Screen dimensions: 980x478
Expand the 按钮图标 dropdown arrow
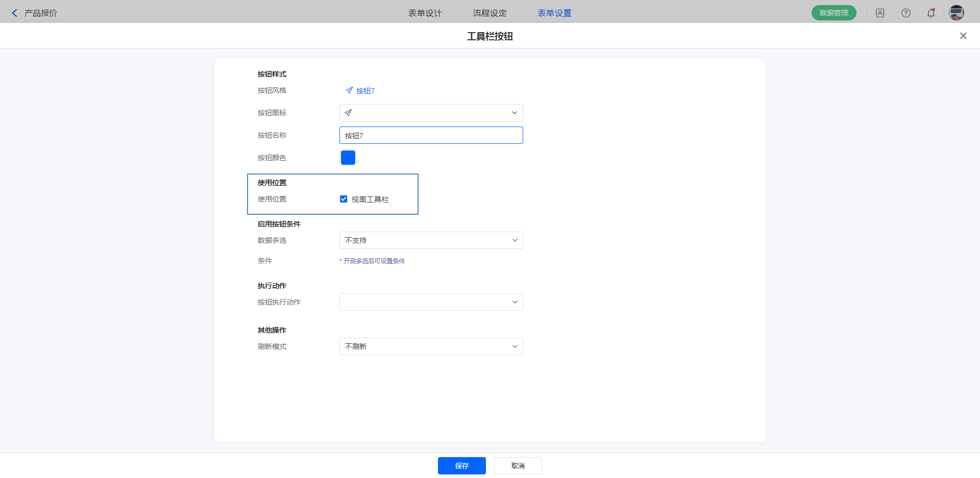tap(514, 113)
